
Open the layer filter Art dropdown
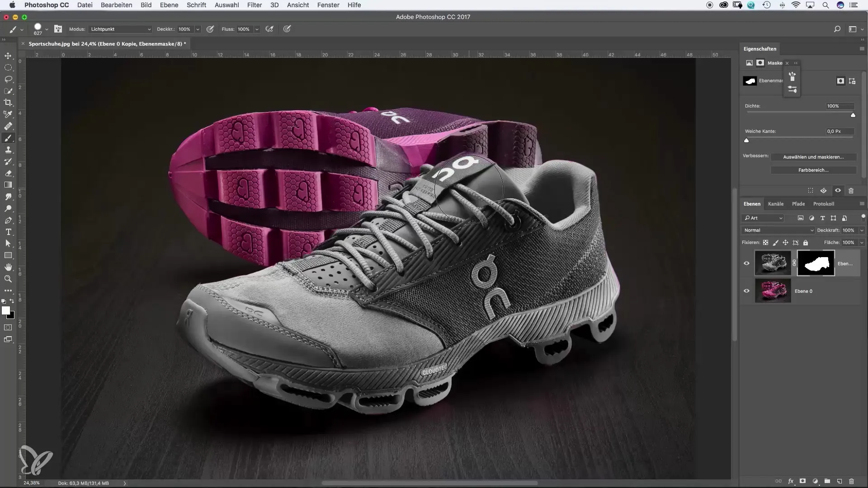coord(763,218)
